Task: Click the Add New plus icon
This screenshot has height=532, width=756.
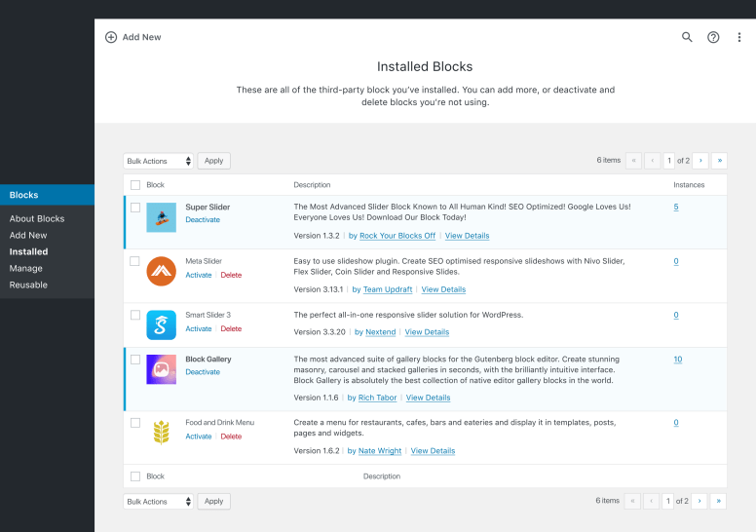Action: click(111, 37)
